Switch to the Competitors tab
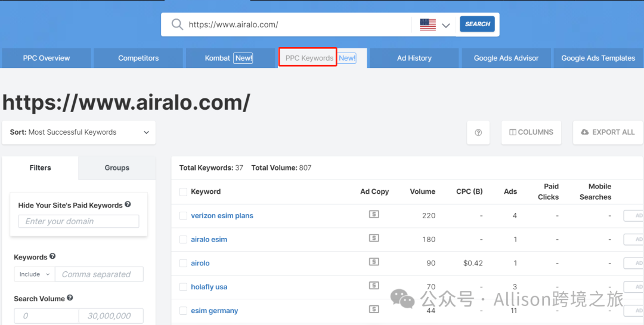Viewport: 644px width, 325px height. pyautogui.click(x=138, y=58)
